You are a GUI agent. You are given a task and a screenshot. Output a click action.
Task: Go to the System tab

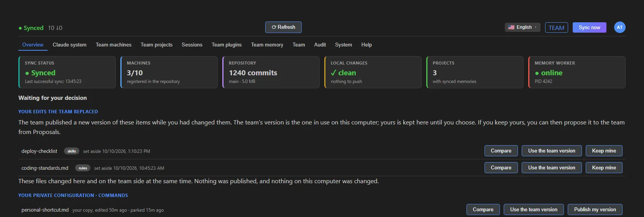[343, 45]
